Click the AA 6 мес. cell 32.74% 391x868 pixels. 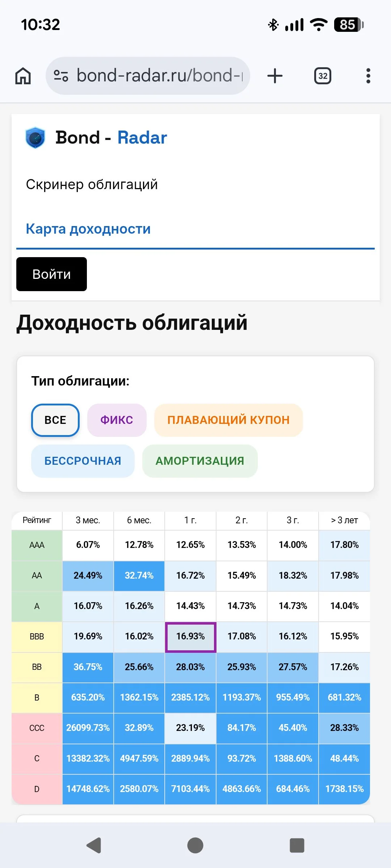tap(139, 576)
